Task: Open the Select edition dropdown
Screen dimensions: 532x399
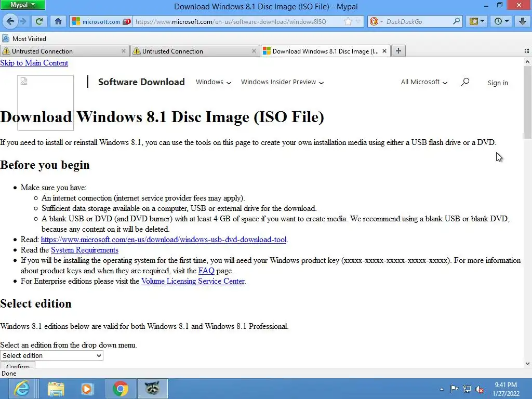Action: tap(51, 355)
